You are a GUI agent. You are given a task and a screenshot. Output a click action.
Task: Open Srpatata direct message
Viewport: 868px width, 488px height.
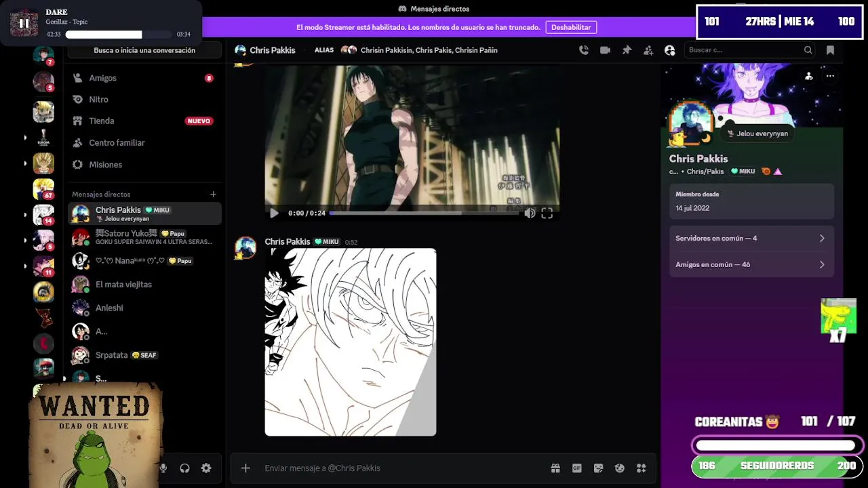tap(144, 355)
